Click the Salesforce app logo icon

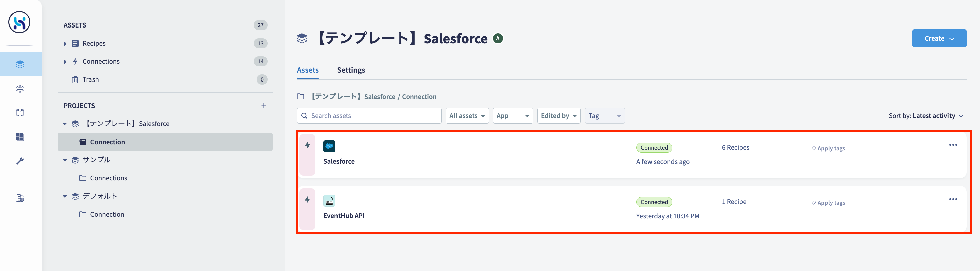329,146
